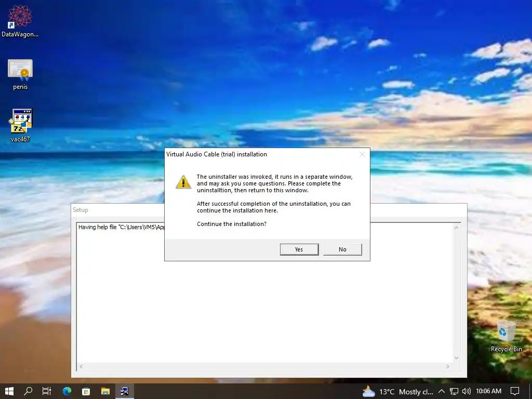Viewport: 532px width, 399px height.
Task: Click the Setup log scroll-up arrow
Action: coord(456,228)
